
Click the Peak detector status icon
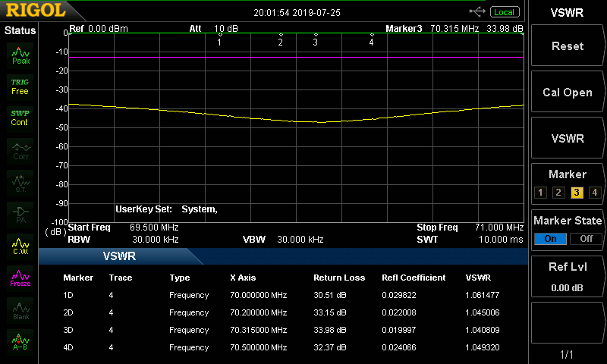coord(20,55)
